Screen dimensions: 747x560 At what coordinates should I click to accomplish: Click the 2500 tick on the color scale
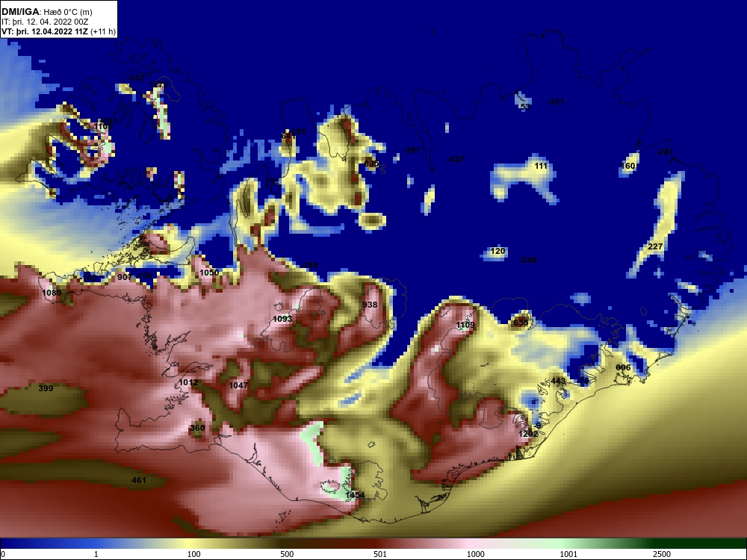coord(662,554)
